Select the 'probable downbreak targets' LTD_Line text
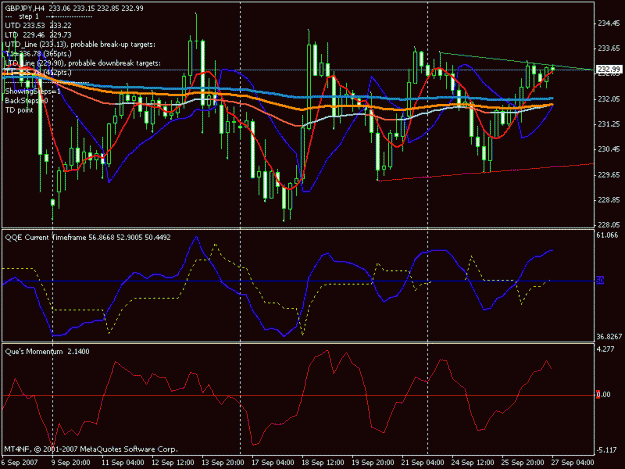Screen dimensions: 625x469 pos(83,63)
